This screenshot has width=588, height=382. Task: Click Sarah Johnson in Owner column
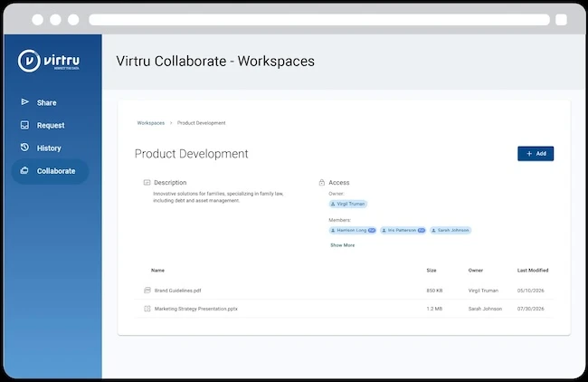click(x=485, y=309)
